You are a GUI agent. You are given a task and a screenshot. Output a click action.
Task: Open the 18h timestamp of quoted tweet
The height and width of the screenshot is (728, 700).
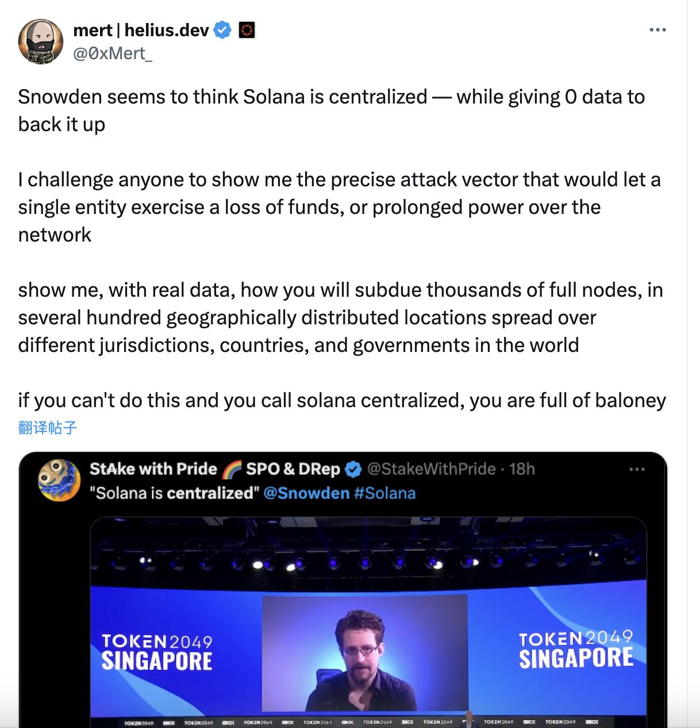click(522, 469)
